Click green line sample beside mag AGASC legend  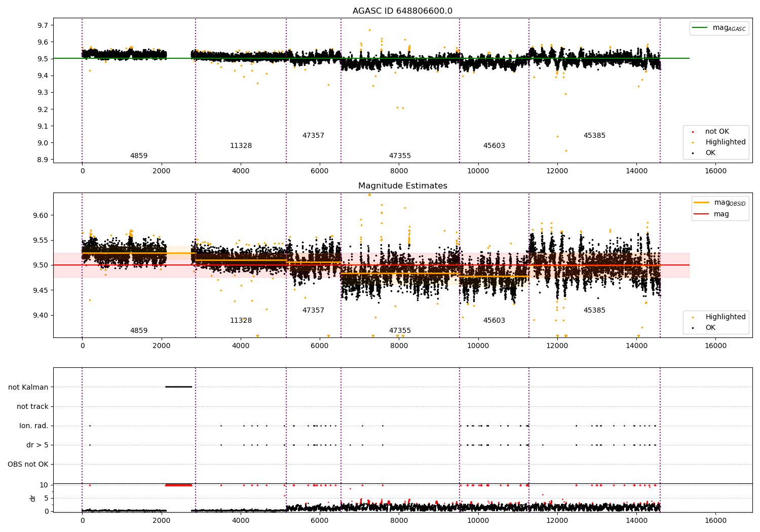point(701,28)
